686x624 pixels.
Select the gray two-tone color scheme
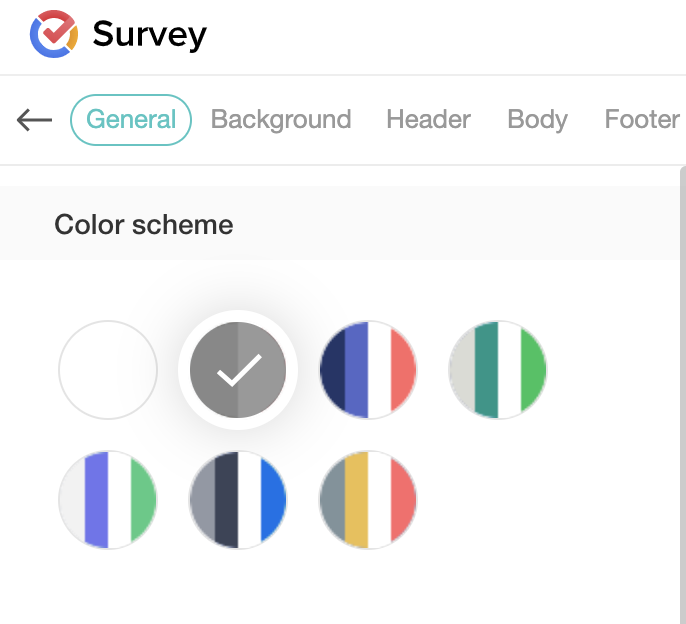[x=238, y=370]
